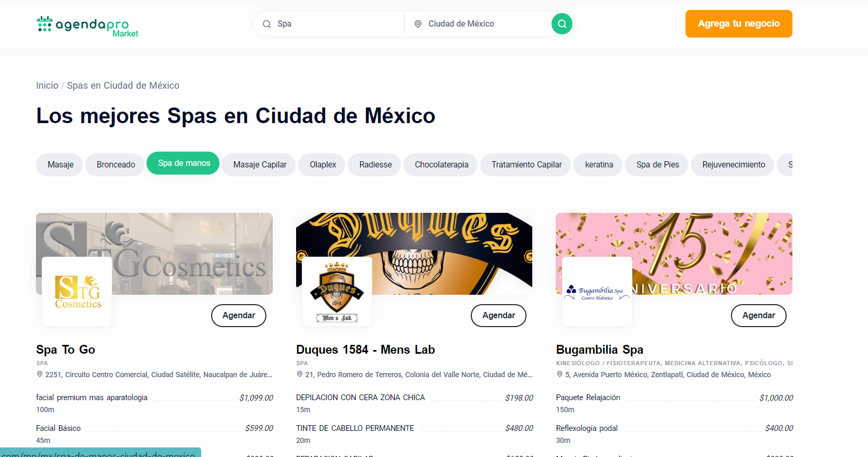Open the AgendaPro Market logo home
Image resolution: width=868 pixels, height=457 pixels.
tap(87, 25)
